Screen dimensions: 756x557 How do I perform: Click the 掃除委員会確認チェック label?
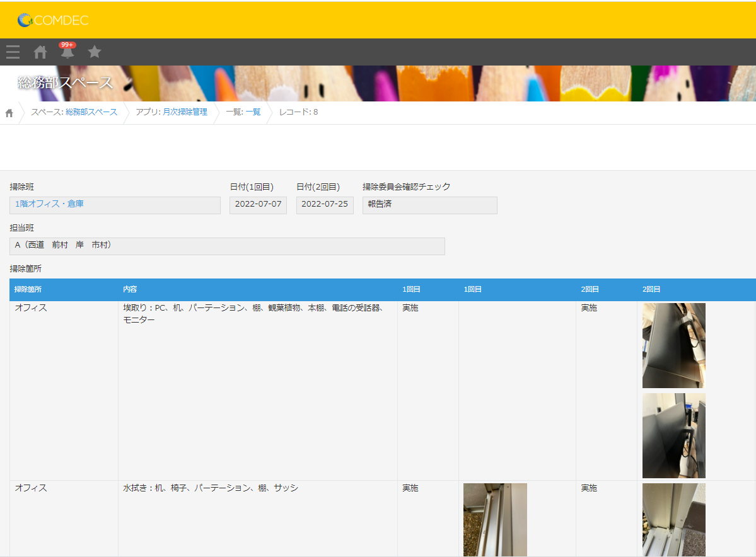pos(407,187)
